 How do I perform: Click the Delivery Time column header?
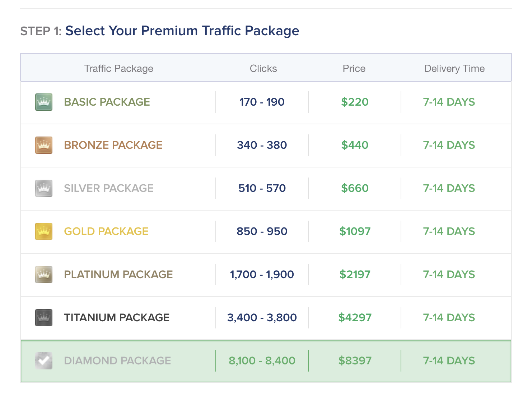454,68
